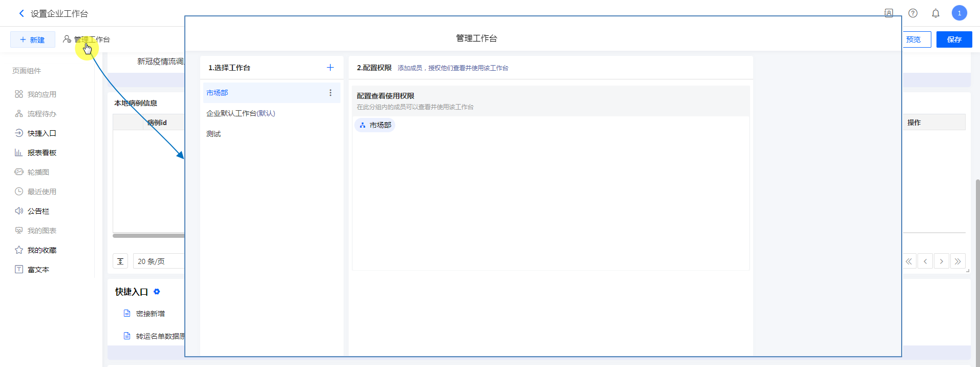Click the collapse rows icon beside 20 条/页
The width and height of the screenshot is (980, 367).
(120, 261)
